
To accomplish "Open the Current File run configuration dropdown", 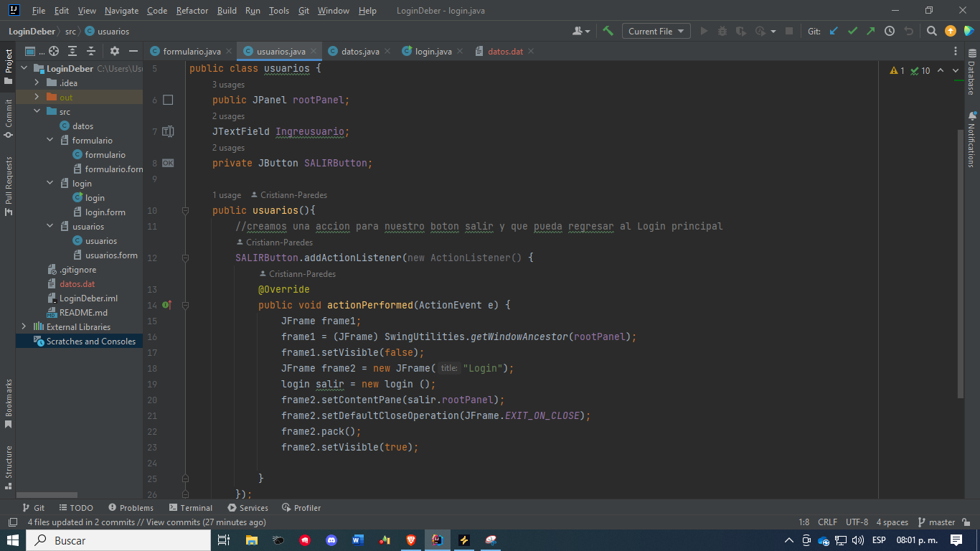I will [655, 31].
